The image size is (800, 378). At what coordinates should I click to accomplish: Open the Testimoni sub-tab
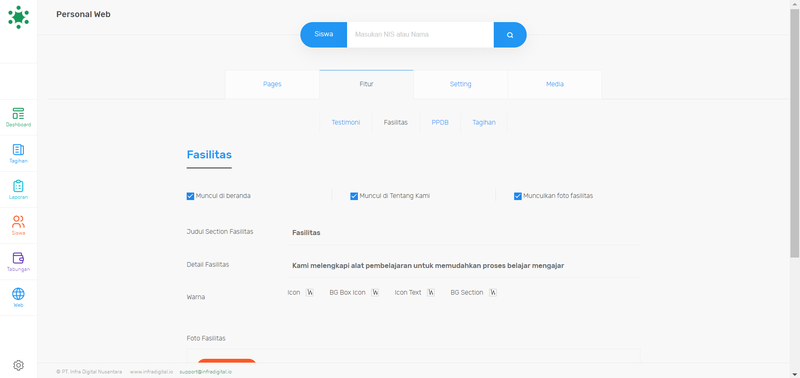[346, 122]
